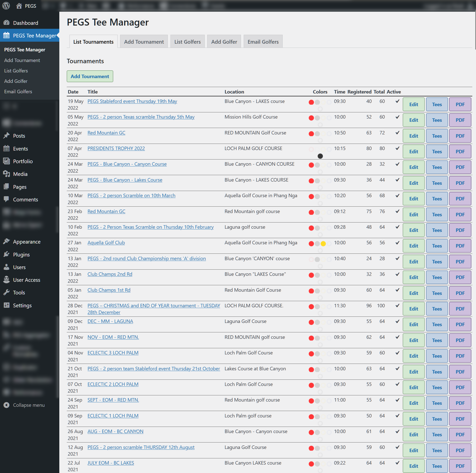The width and height of the screenshot is (476, 473).
Task: Toggle Active checkmark for PRESIDENTS TROPHY 2022
Action: tap(397, 148)
